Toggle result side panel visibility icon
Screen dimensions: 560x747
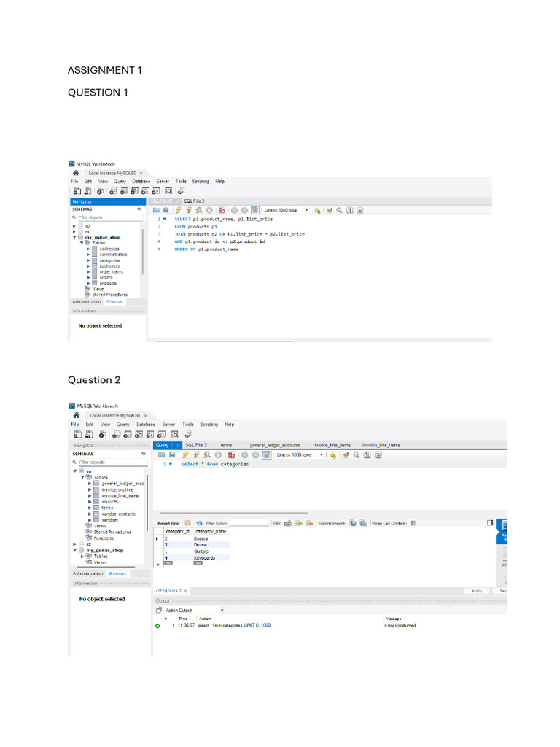490,522
